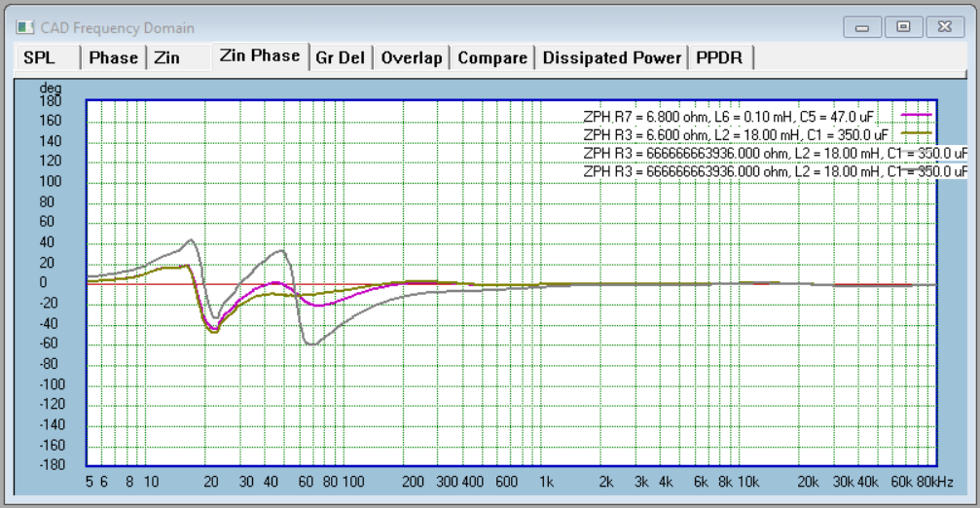Click the -180 label on the Y axis
The width and height of the screenshot is (980, 508).
(52, 465)
